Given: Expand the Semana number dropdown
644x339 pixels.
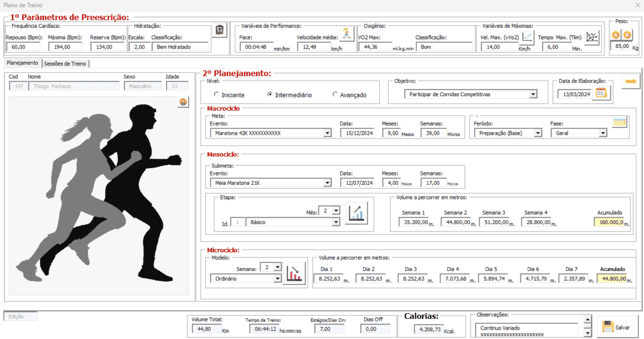Looking at the screenshot, I should click(x=277, y=267).
